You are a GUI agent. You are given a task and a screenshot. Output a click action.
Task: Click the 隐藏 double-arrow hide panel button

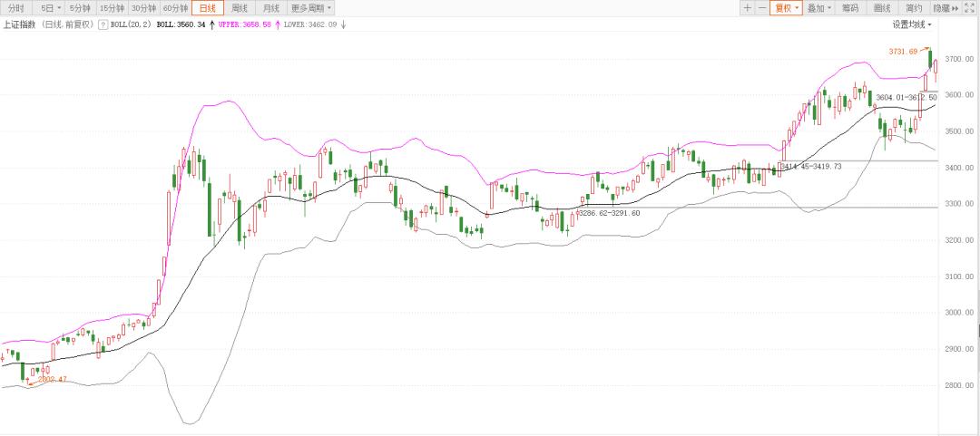tap(945, 8)
